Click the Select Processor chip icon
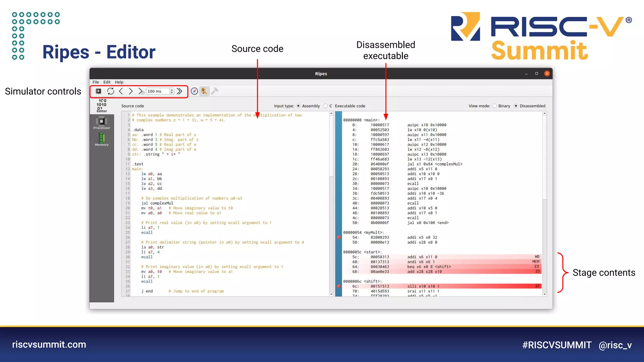The height and width of the screenshot is (362, 644). point(98,91)
